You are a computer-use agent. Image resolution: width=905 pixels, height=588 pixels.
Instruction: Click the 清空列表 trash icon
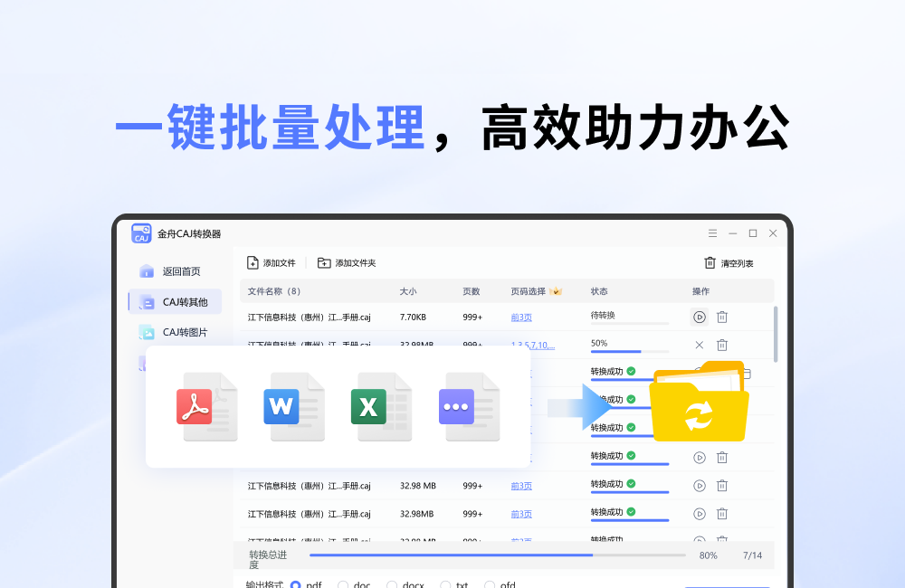pos(711,261)
